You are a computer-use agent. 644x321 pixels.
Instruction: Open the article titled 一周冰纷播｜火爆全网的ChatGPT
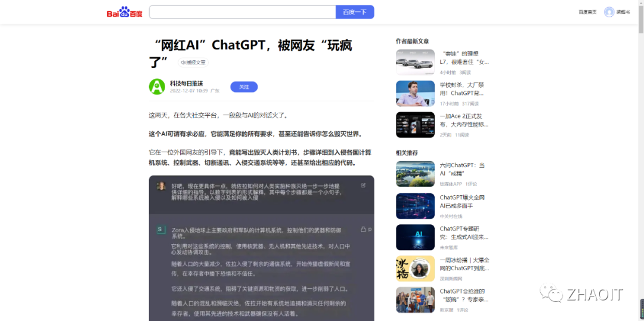coord(464,264)
